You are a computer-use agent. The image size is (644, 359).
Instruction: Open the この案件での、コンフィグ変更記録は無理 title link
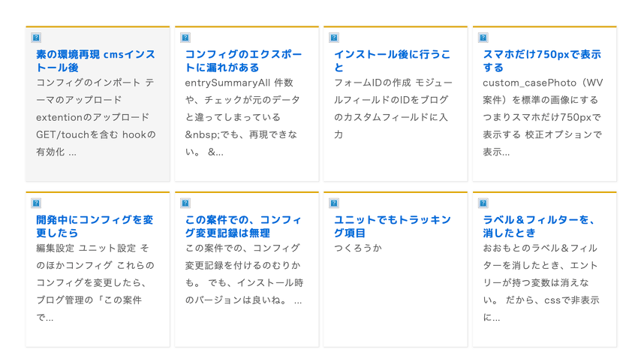(x=243, y=226)
